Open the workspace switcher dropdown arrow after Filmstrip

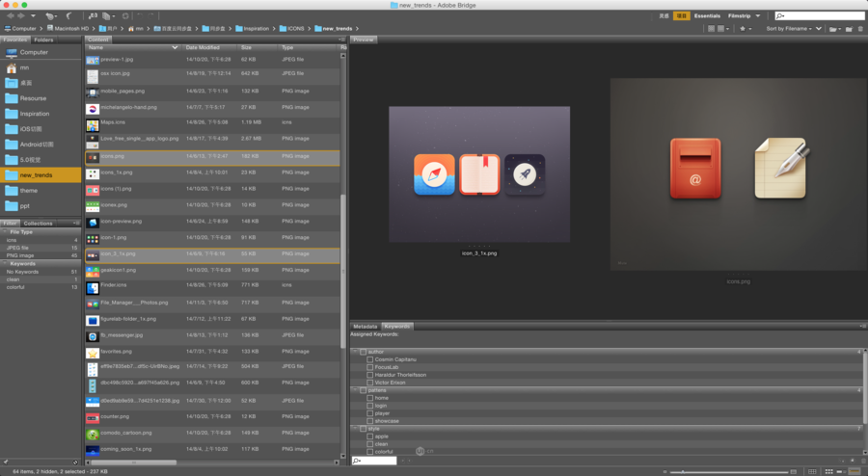click(758, 16)
